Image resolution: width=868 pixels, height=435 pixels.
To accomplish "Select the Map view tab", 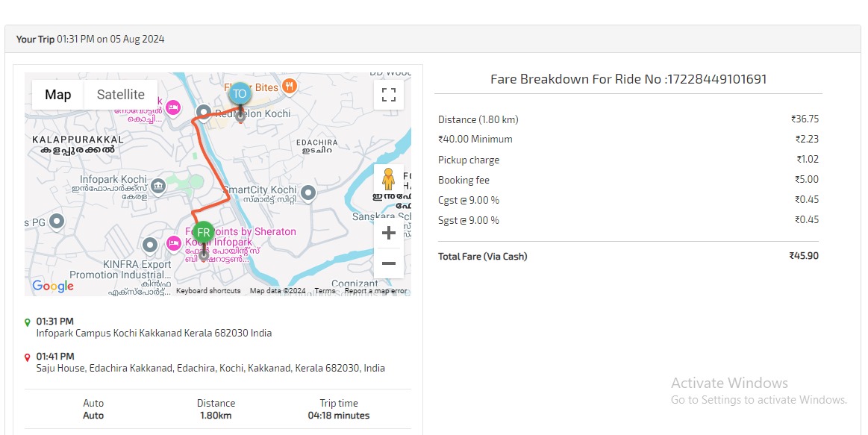I will click(58, 95).
